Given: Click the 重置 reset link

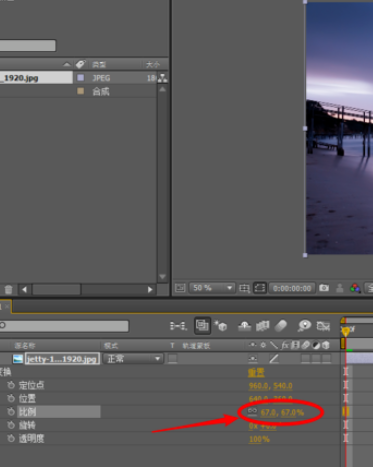Looking at the screenshot, I should pos(256,372).
